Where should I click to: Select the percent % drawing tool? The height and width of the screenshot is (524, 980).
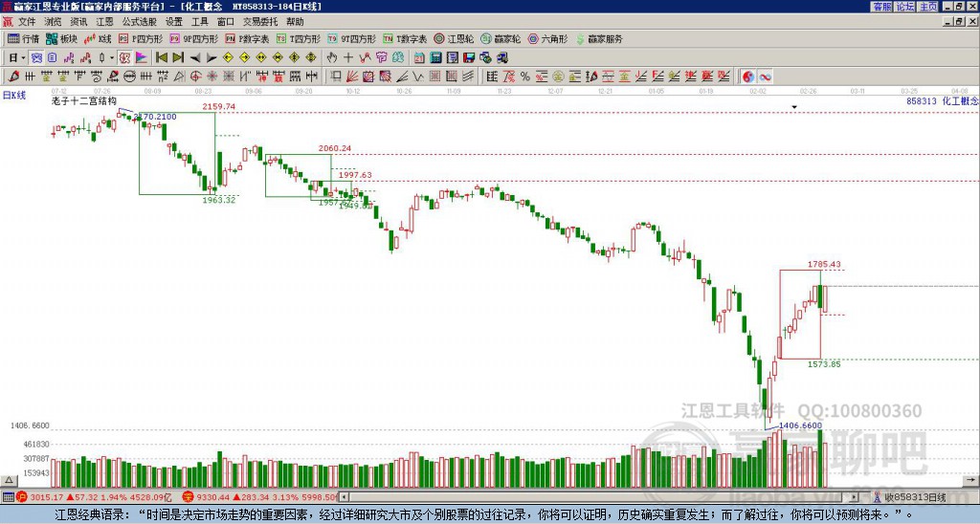point(525,76)
